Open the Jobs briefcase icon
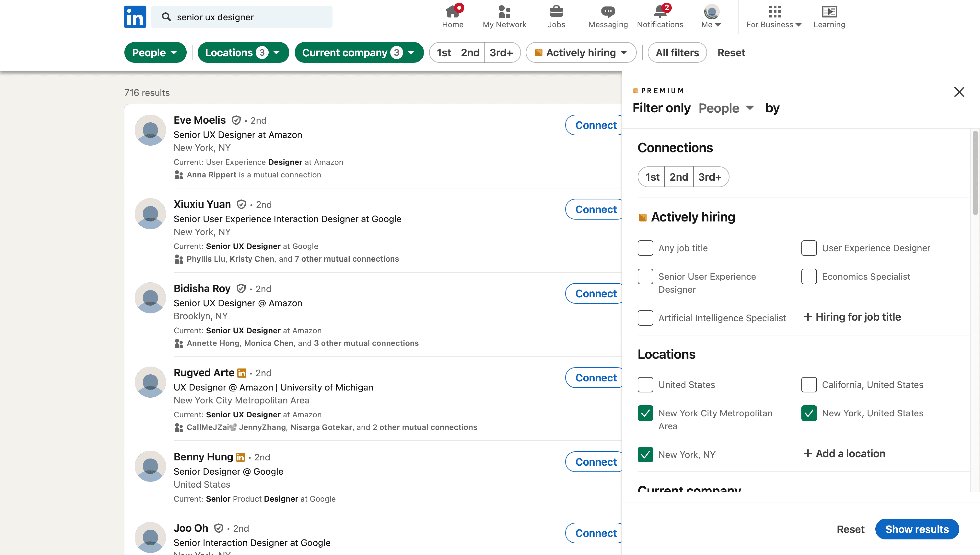 tap(556, 12)
